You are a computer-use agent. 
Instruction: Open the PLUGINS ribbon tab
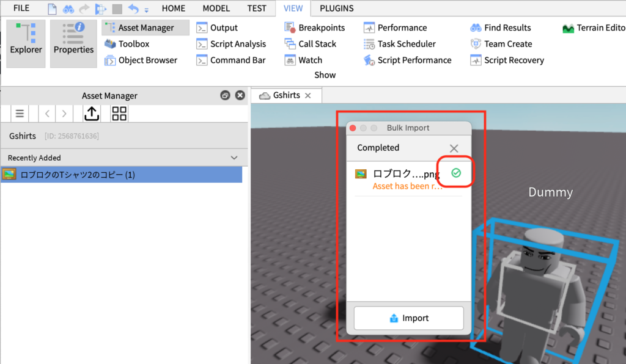pyautogui.click(x=337, y=8)
